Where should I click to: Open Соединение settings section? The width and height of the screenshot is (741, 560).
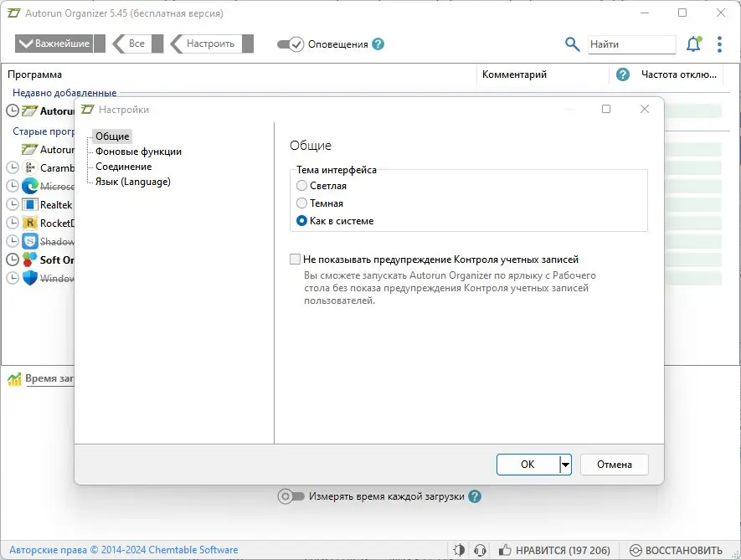click(123, 167)
